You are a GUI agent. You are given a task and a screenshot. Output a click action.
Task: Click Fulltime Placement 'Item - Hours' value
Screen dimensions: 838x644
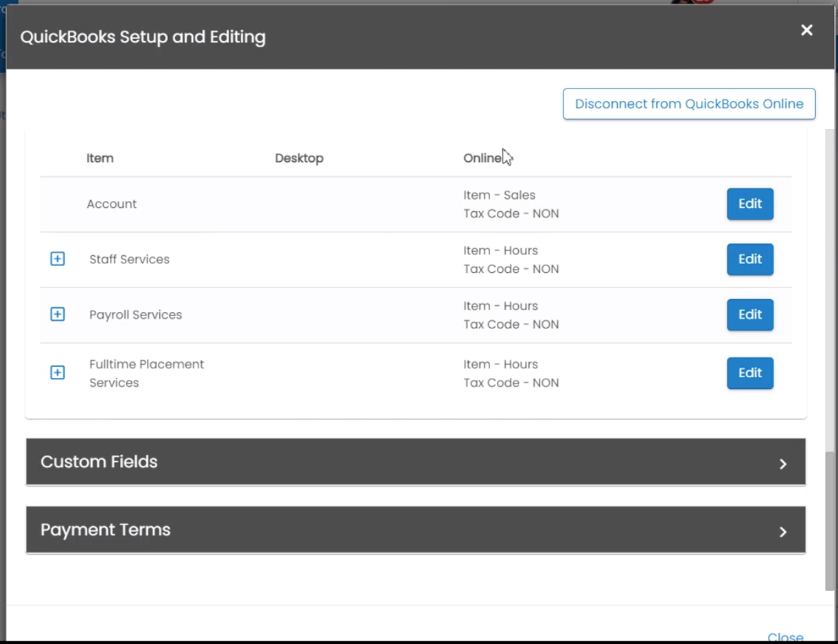click(x=501, y=364)
